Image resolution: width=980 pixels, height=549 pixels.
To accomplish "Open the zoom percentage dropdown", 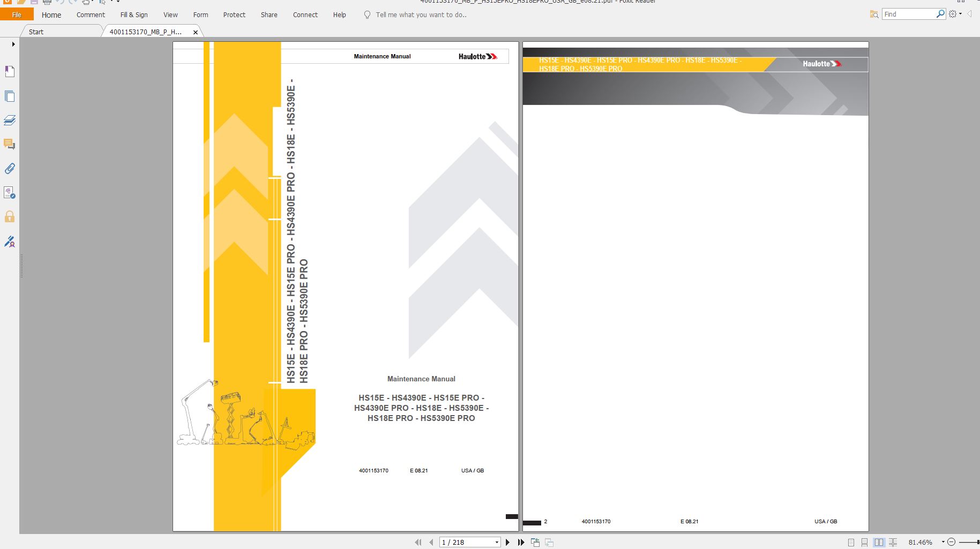I will [x=943, y=542].
